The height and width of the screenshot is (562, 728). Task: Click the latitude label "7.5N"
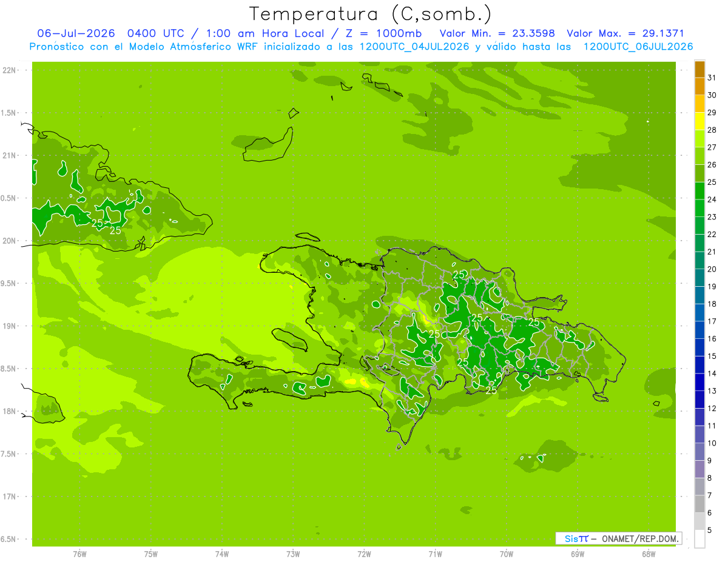point(9,454)
